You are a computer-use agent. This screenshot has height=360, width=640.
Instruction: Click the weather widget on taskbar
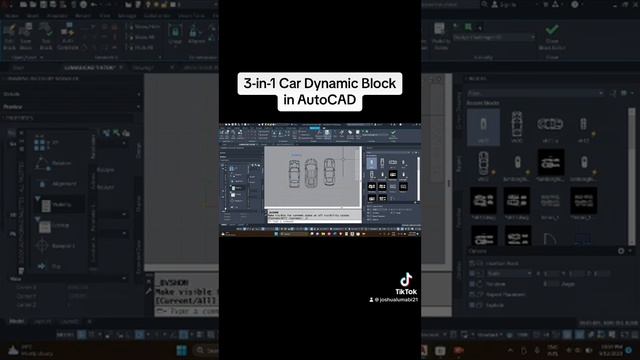point(31,350)
